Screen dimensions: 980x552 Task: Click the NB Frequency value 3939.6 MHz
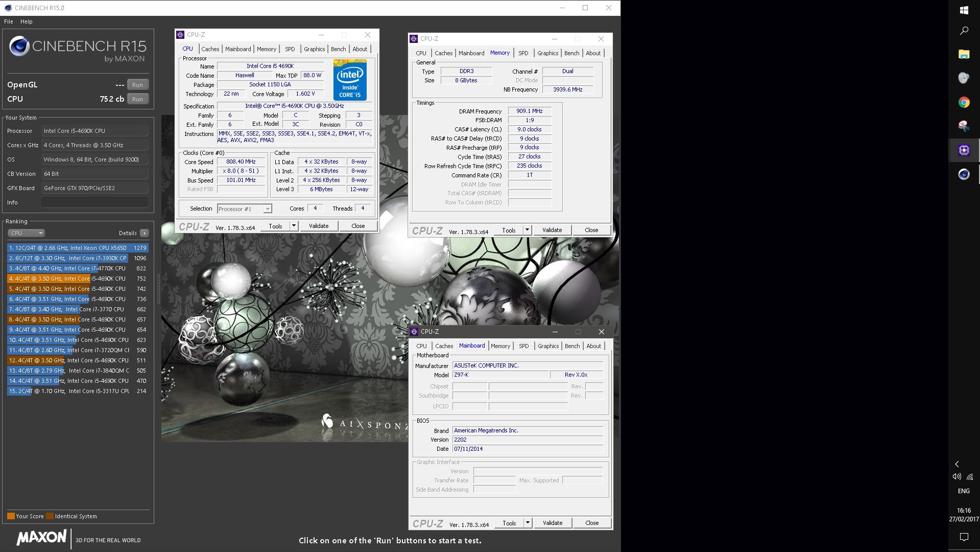[x=568, y=89]
